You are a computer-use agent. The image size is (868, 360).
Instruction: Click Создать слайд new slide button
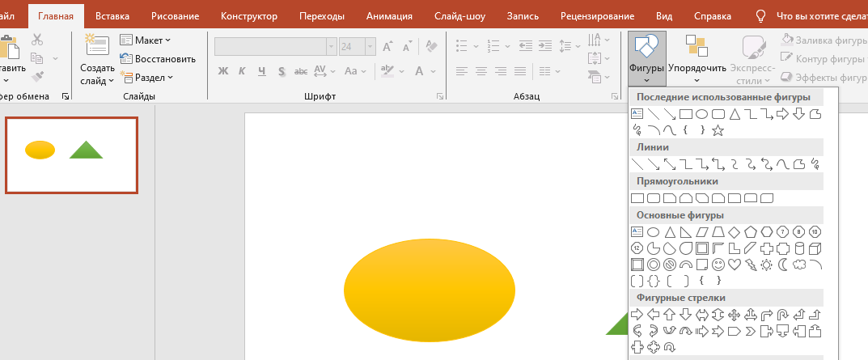[x=97, y=59]
